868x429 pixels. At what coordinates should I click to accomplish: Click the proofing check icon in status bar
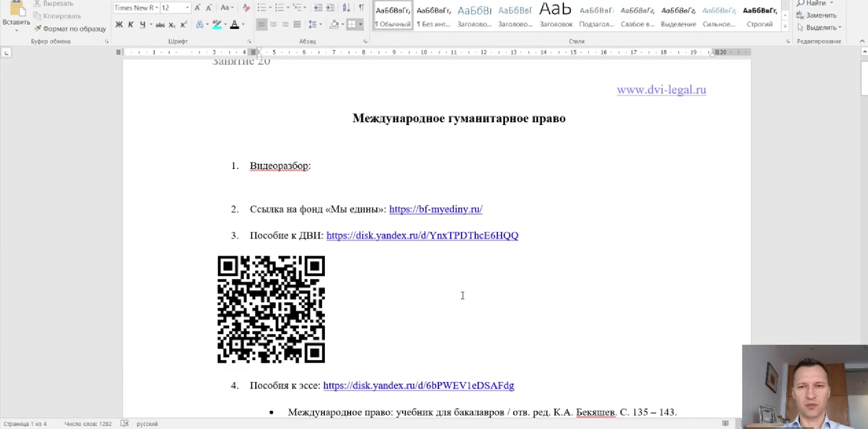[124, 424]
